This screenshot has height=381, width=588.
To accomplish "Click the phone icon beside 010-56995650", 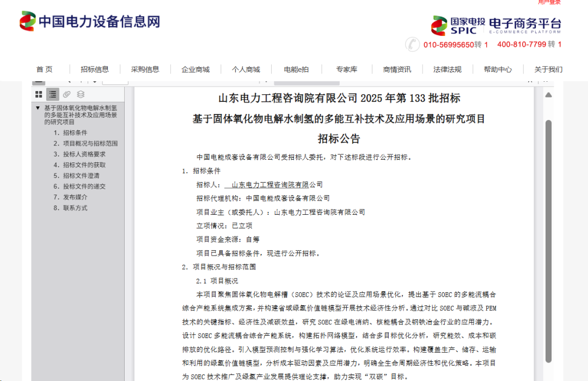I will (x=412, y=44).
